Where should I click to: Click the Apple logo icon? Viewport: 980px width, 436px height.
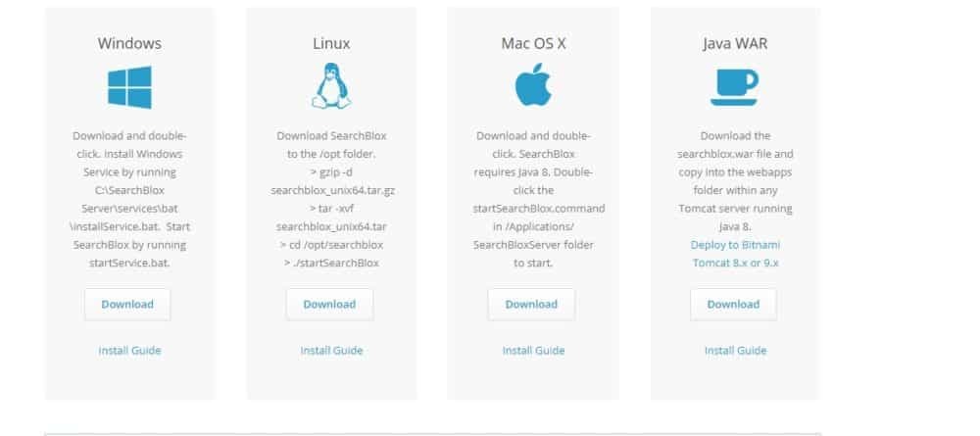532,87
